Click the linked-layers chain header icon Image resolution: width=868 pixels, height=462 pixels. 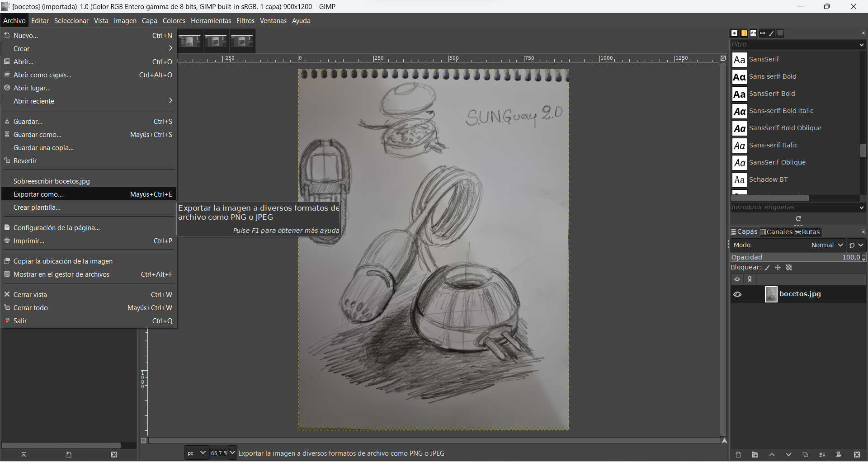coord(750,279)
